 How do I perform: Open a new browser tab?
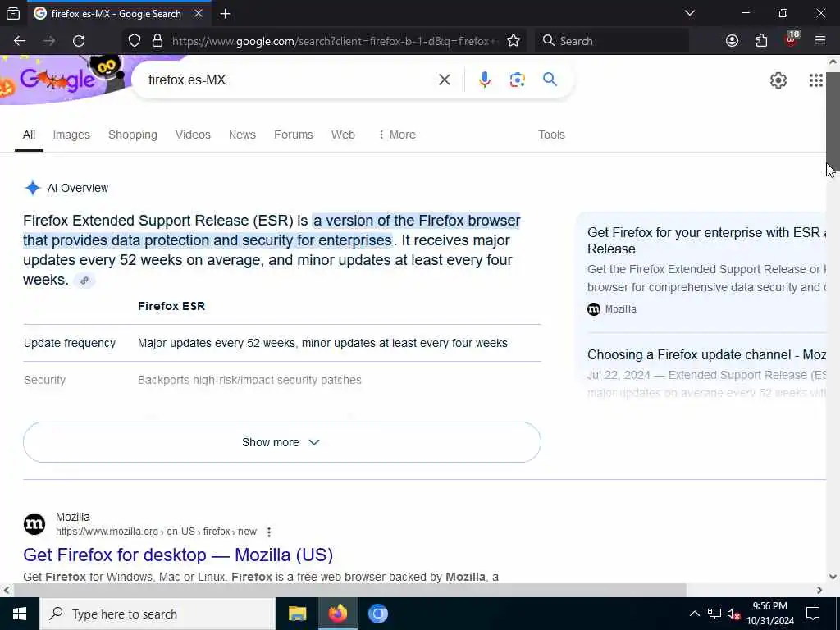click(x=225, y=14)
